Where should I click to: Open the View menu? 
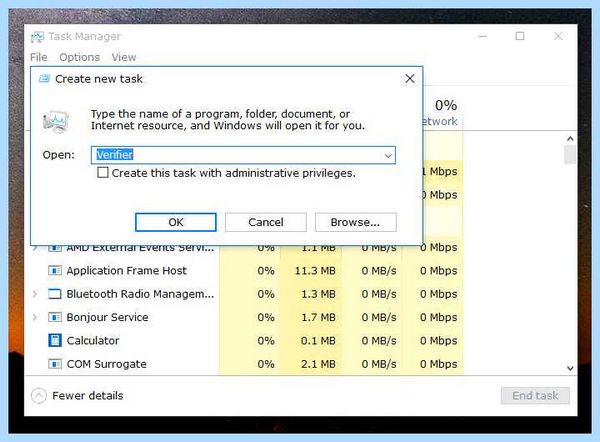tap(124, 57)
